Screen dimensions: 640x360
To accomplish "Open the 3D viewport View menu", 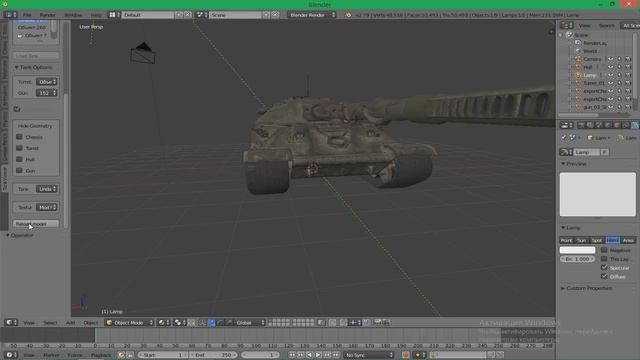I will pyautogui.click(x=29, y=323).
